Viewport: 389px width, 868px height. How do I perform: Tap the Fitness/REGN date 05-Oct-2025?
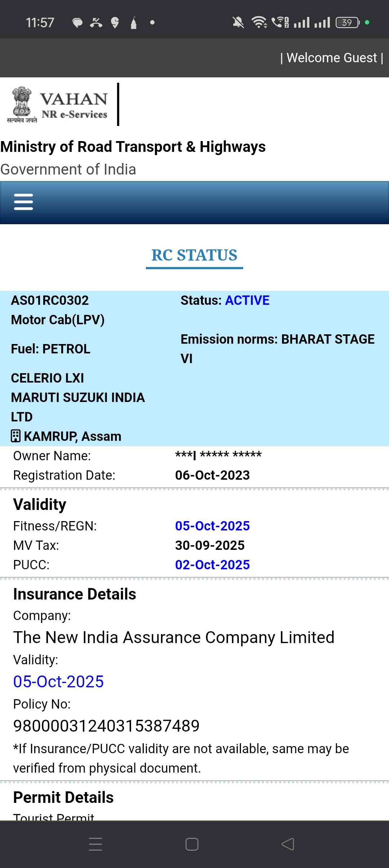coord(212,526)
